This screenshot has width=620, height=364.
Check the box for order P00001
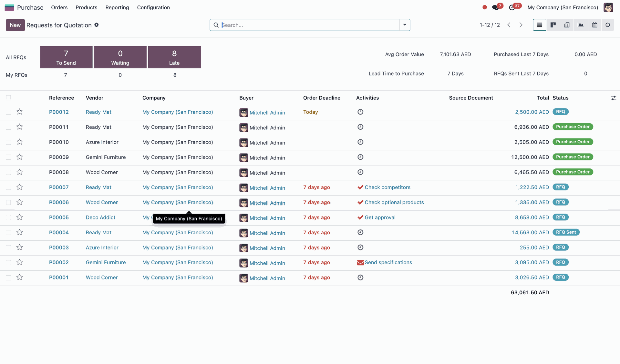pyautogui.click(x=8, y=278)
